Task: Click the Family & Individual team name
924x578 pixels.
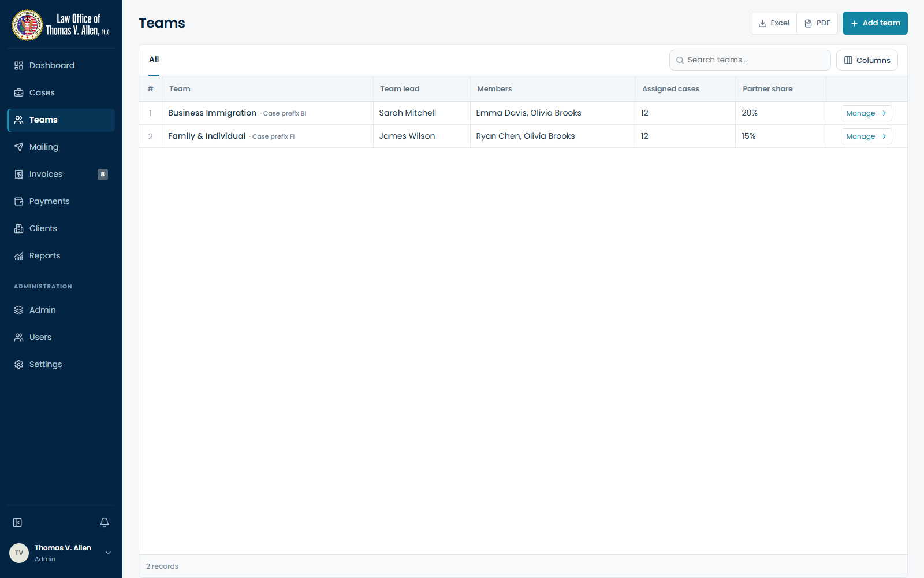Action: pos(207,136)
